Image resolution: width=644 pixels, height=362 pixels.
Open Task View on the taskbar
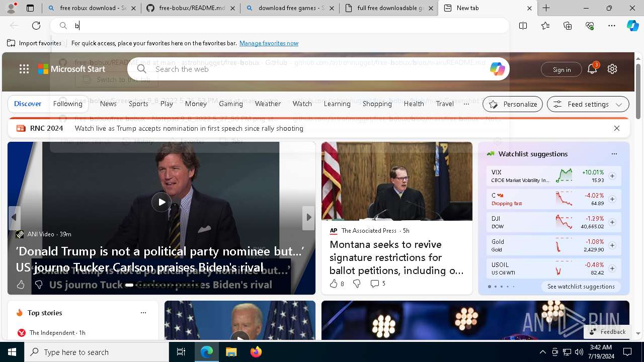coord(181,352)
